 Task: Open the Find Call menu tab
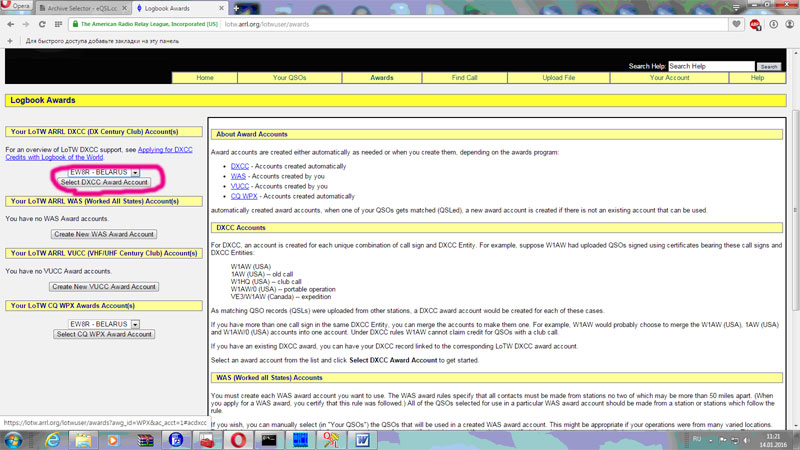464,77
